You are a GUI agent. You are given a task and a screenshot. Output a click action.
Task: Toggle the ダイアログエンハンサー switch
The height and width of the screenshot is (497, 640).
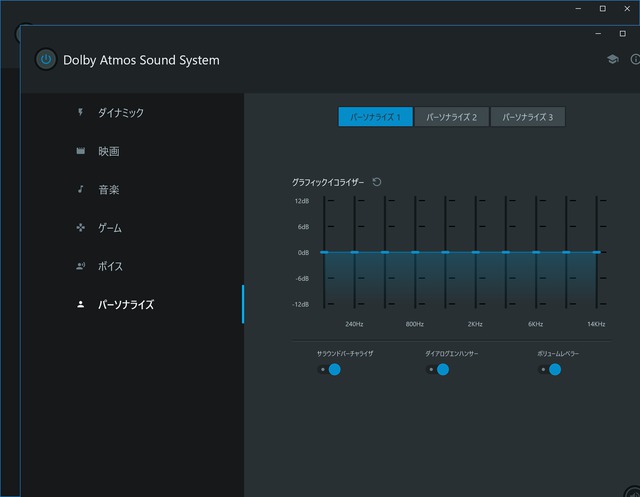click(x=438, y=369)
